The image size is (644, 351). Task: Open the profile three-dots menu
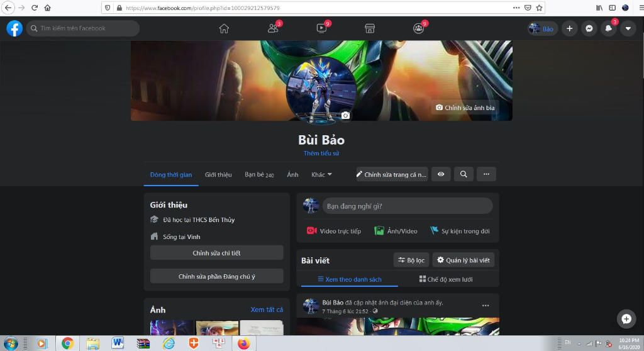coord(486,174)
